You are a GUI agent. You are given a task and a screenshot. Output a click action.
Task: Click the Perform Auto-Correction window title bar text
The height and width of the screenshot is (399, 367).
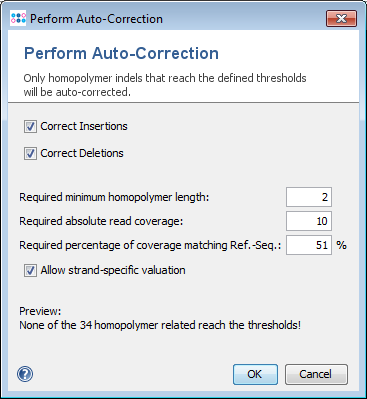96,19
